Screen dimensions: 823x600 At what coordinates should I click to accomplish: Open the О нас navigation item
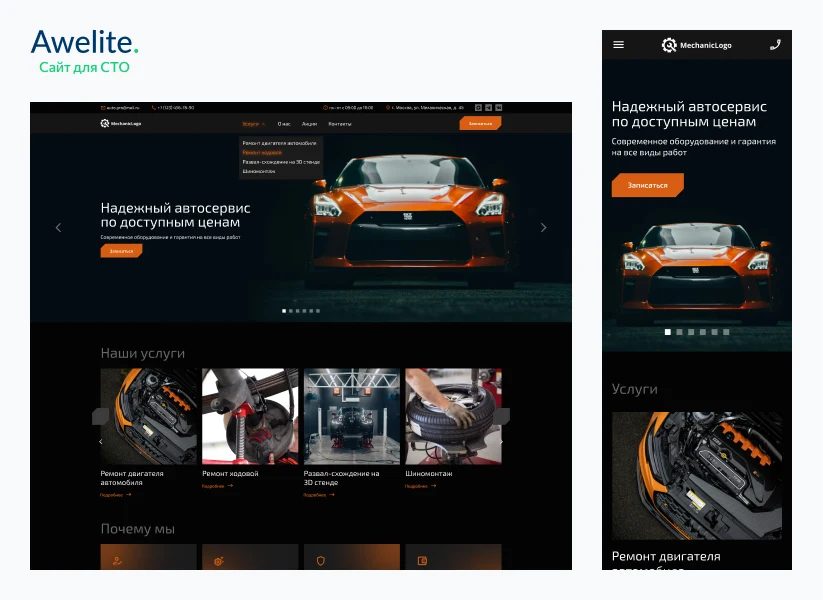click(x=284, y=124)
